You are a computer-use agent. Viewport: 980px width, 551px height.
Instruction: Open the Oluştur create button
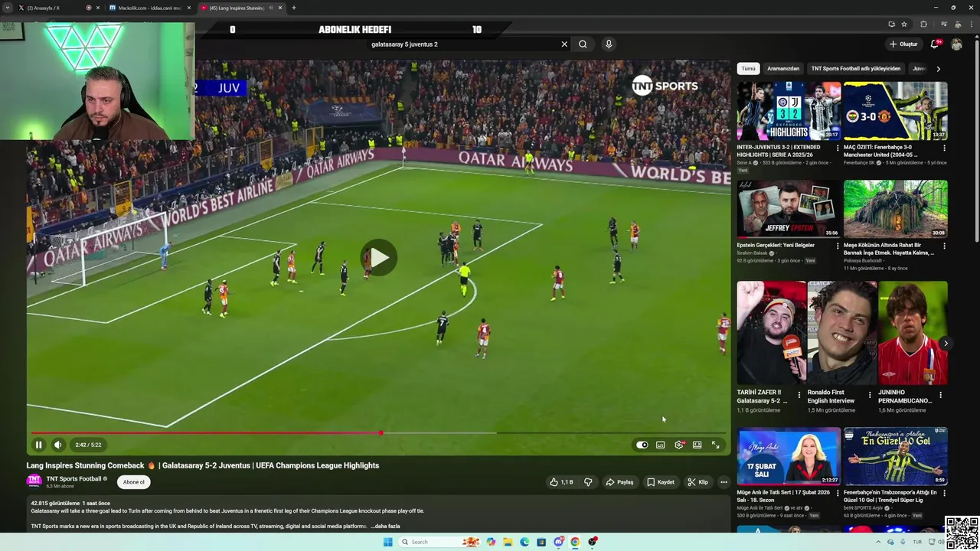[903, 44]
